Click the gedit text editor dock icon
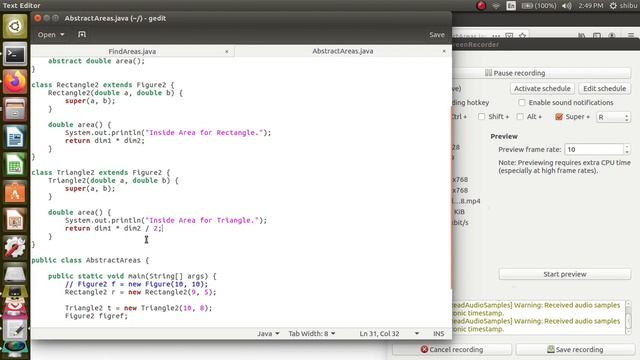 [x=15, y=330]
